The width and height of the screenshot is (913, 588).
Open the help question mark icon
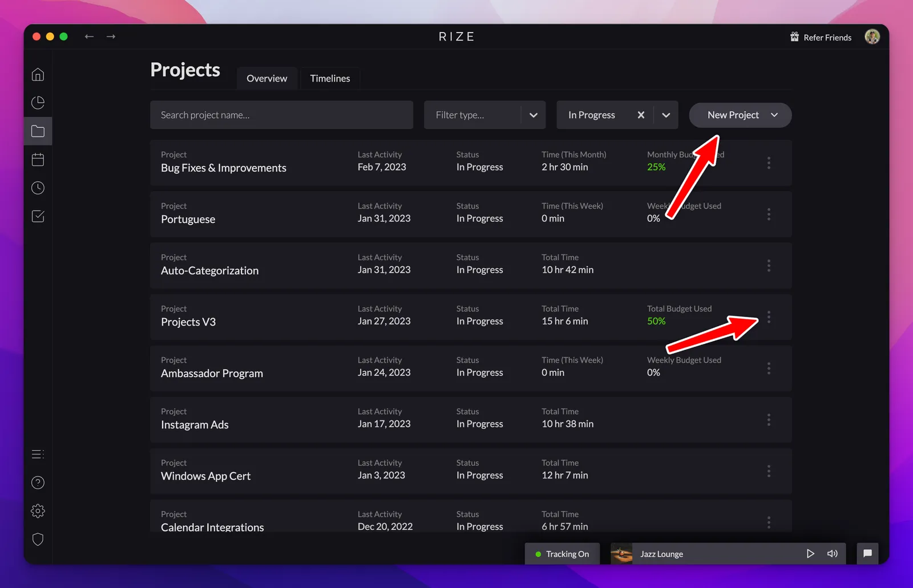[x=38, y=482]
